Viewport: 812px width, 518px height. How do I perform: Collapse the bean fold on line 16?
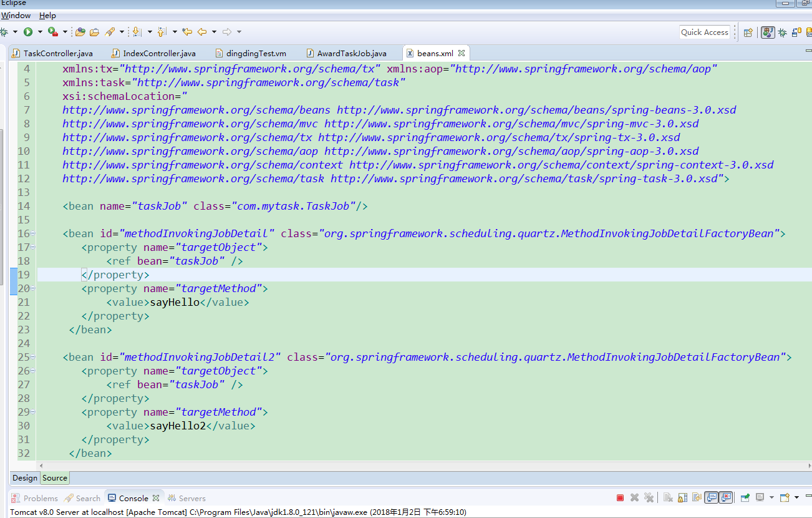click(32, 233)
